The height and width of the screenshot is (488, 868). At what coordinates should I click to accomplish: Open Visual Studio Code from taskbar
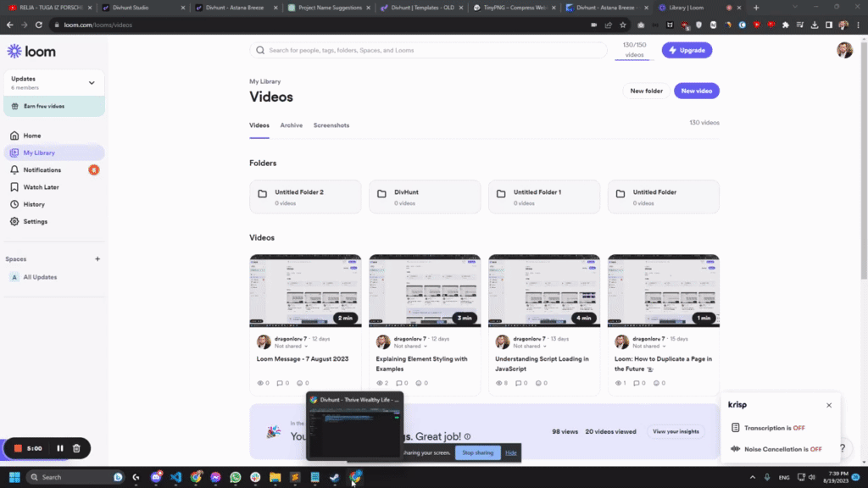tap(175, 477)
